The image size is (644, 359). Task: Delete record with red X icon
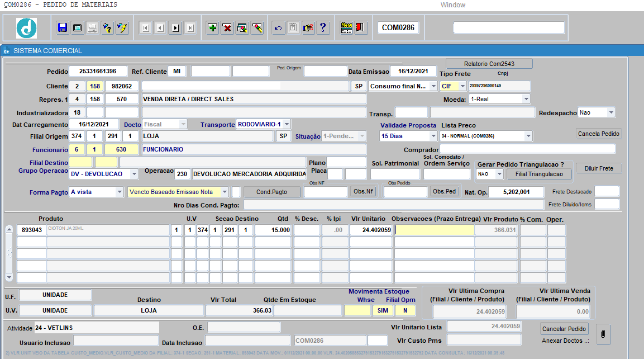(x=227, y=27)
